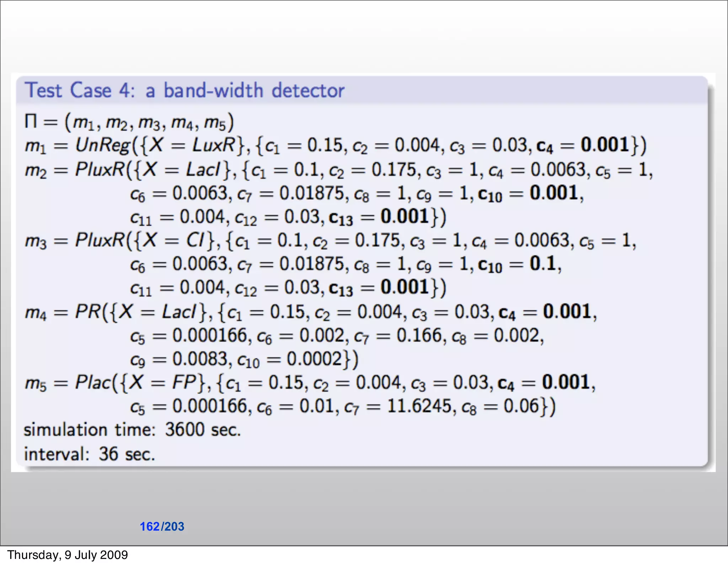This screenshot has height=566, width=728.
Task: Click the 'simulation time: 3600 sec.' line
Action: click(132, 430)
